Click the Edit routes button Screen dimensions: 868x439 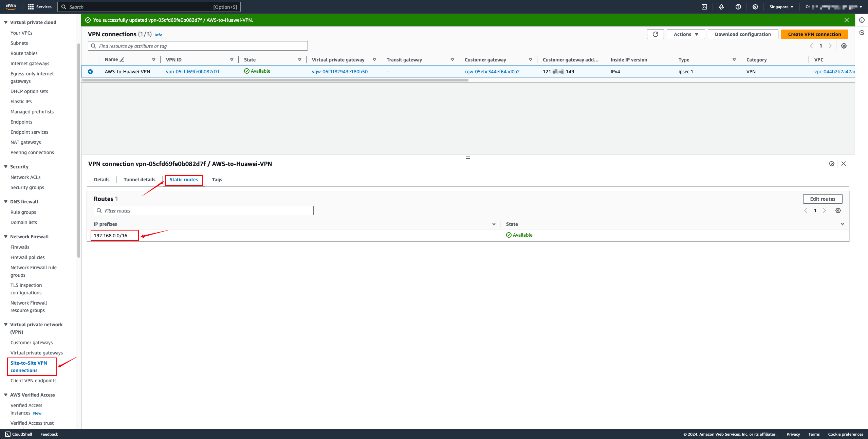823,199
